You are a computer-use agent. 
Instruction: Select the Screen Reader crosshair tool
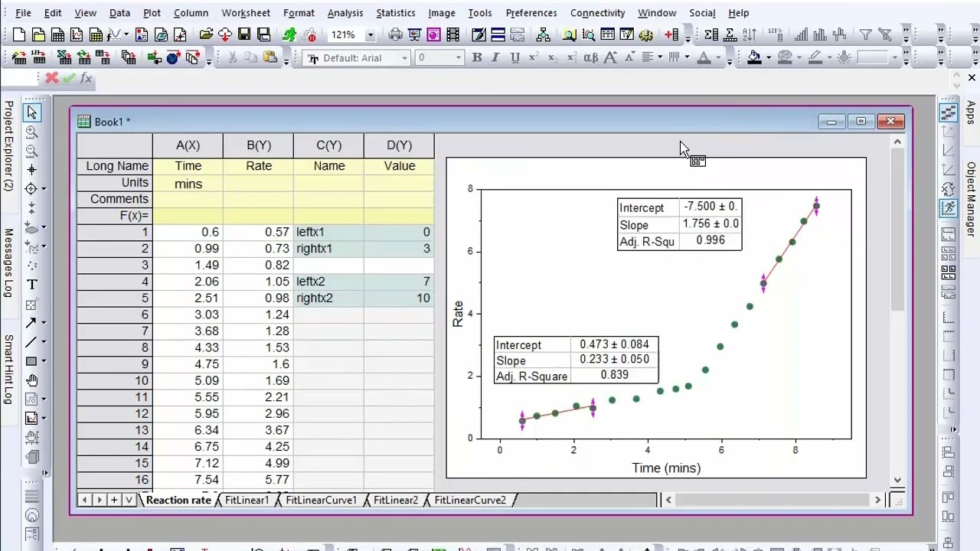(31, 170)
